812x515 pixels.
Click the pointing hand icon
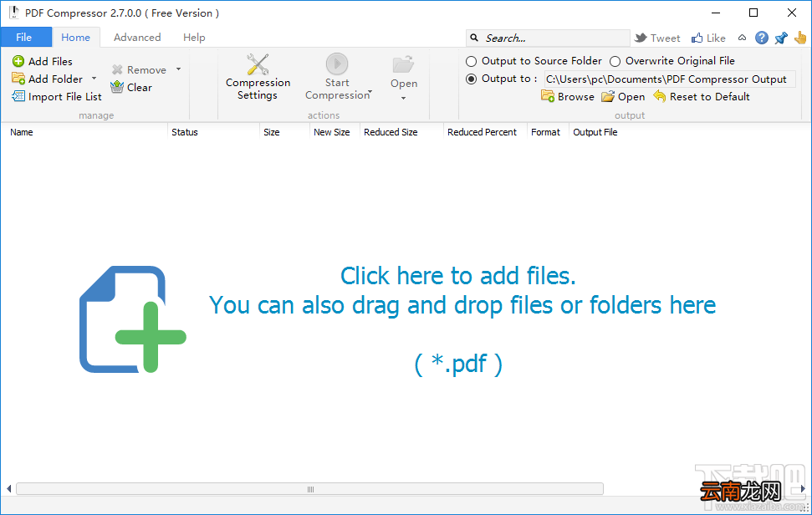coord(800,38)
